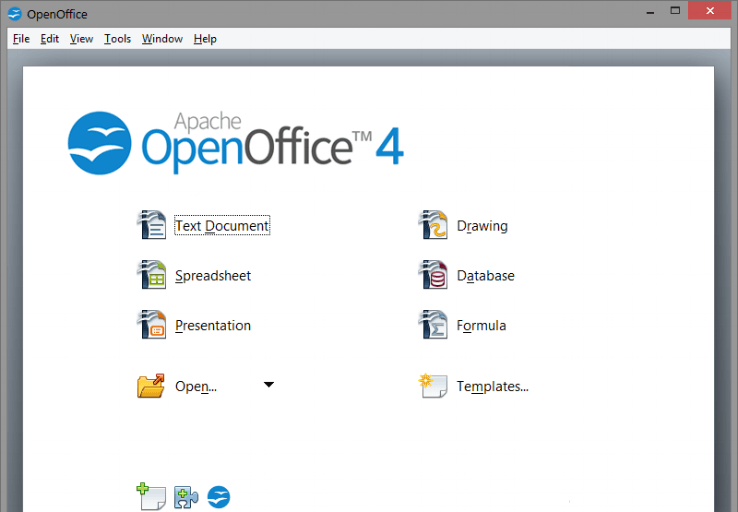Image resolution: width=738 pixels, height=512 pixels.
Task: Minimize the OpenOffice window
Action: pos(650,11)
